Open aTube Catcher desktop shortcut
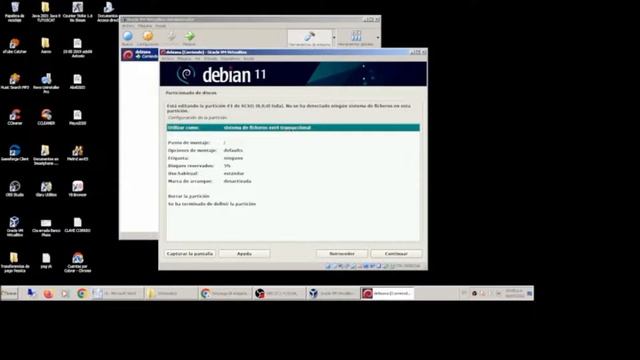Viewport: 640px width, 360px height. pyautogui.click(x=15, y=46)
